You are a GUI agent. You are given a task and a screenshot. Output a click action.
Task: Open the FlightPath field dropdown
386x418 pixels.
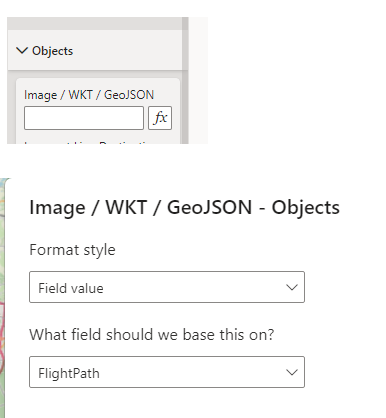(167, 372)
